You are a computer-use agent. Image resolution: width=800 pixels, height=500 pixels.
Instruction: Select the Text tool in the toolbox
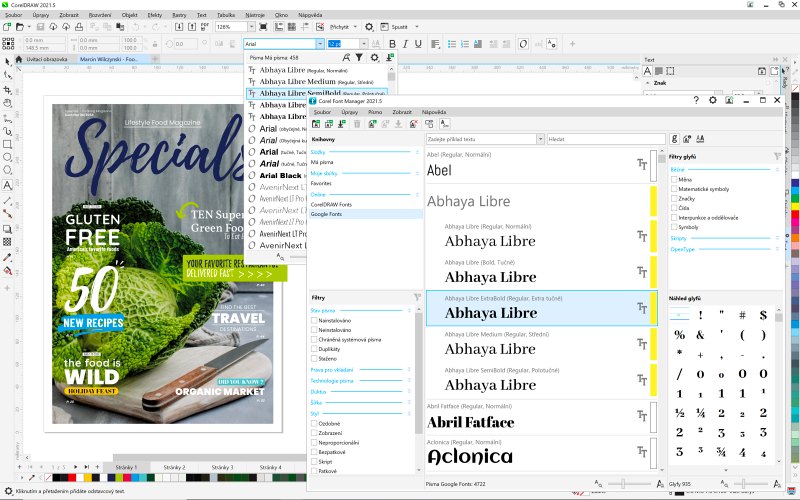tap(8, 185)
